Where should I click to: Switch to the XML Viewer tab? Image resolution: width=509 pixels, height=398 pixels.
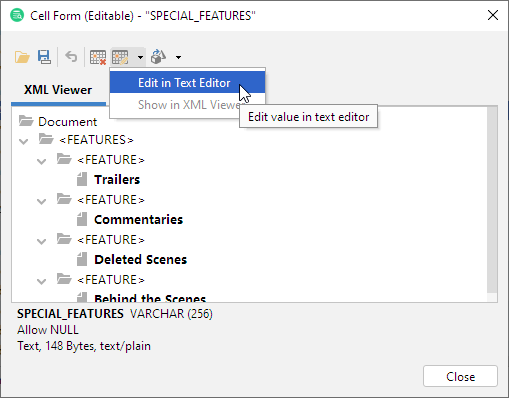tap(58, 90)
